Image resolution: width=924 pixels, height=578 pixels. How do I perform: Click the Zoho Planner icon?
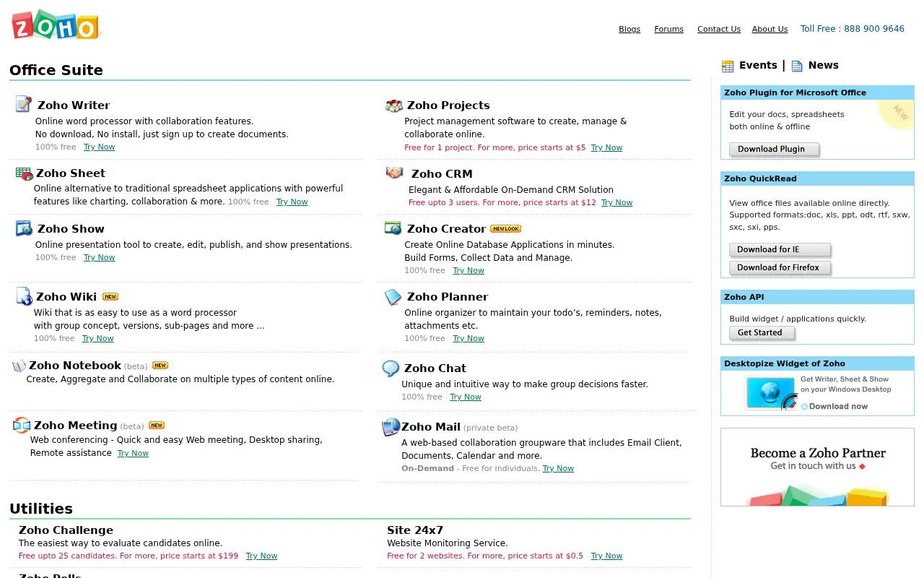tap(393, 296)
